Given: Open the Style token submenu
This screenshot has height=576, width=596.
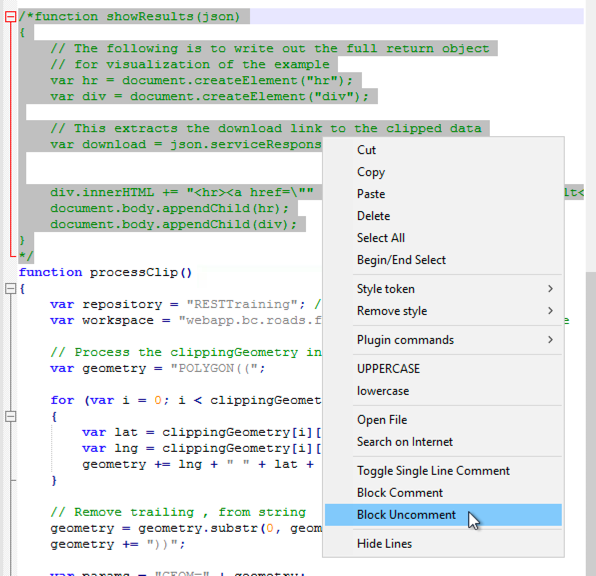Looking at the screenshot, I should pyautogui.click(x=443, y=289).
